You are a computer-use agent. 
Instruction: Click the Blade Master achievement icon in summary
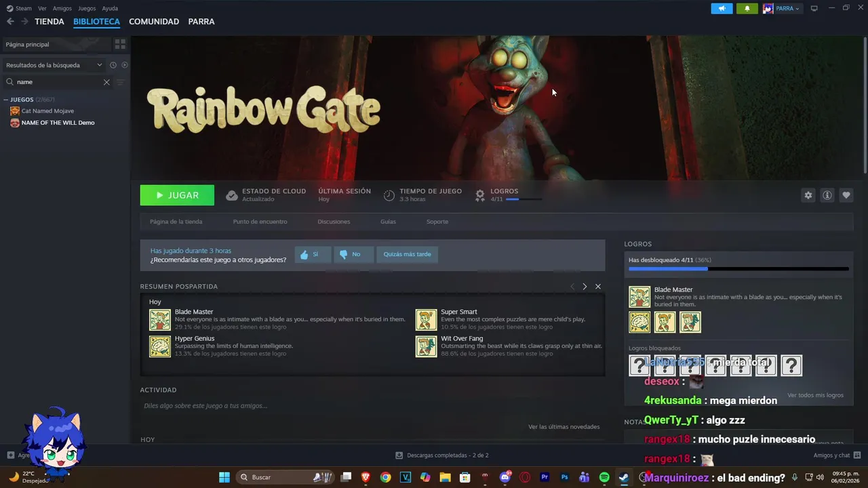click(x=160, y=319)
